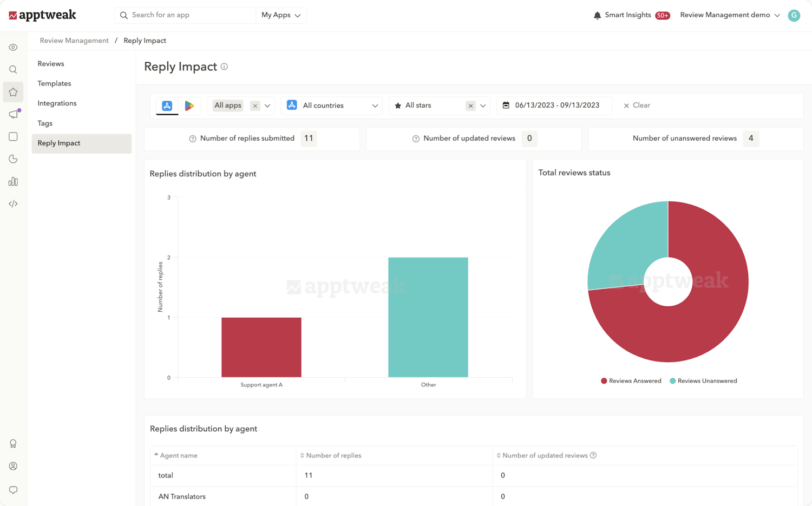Select the search magnifier icon in left sidebar
The image size is (812, 506).
(13, 69)
